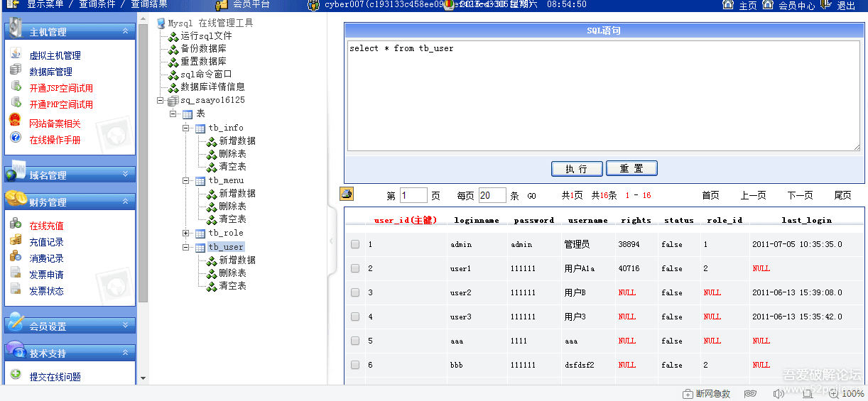Viewport: 868px width, 401px height.
Task: Expand the tb_role tree node
Action: point(186,233)
